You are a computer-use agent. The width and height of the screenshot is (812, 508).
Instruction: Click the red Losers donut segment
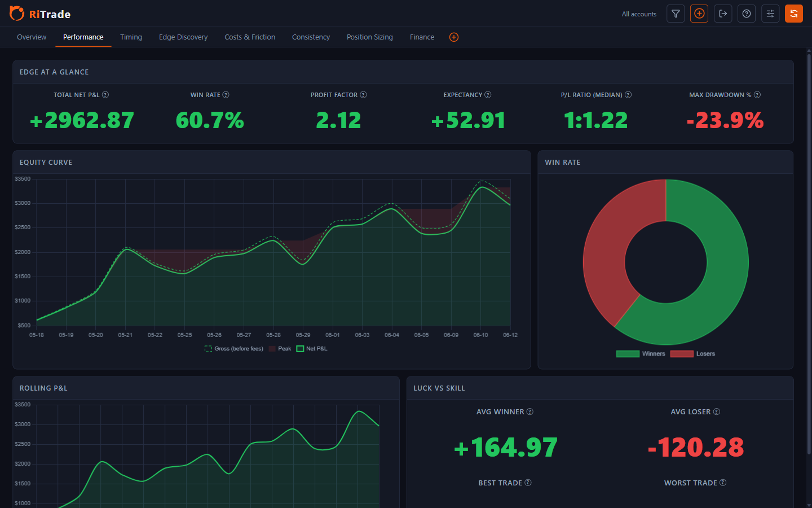click(x=606, y=243)
